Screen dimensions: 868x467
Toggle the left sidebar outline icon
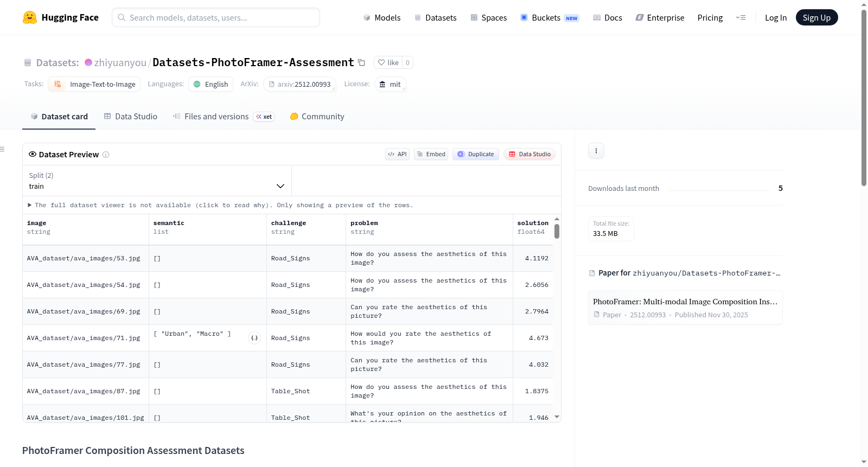[3, 149]
